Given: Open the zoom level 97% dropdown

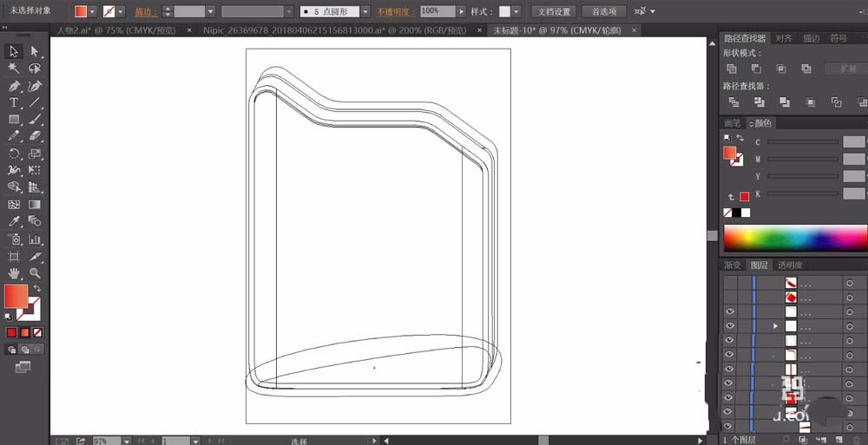Looking at the screenshot, I should coord(127,441).
